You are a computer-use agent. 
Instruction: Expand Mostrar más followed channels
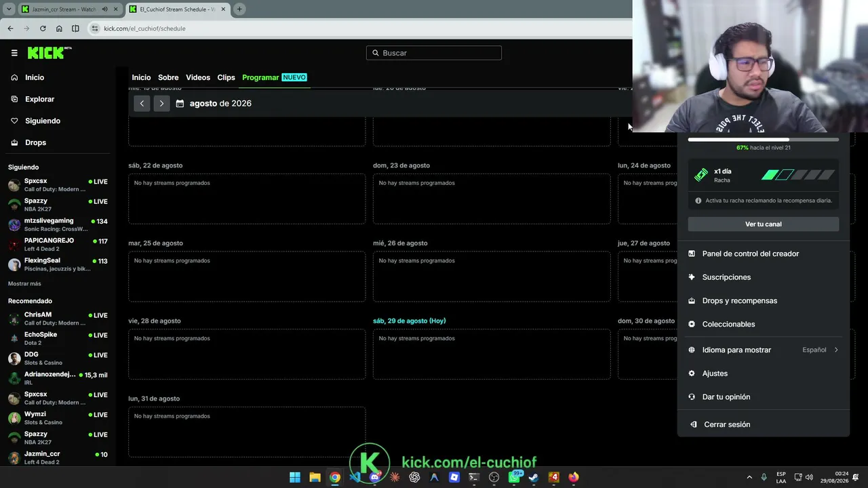[x=24, y=284]
